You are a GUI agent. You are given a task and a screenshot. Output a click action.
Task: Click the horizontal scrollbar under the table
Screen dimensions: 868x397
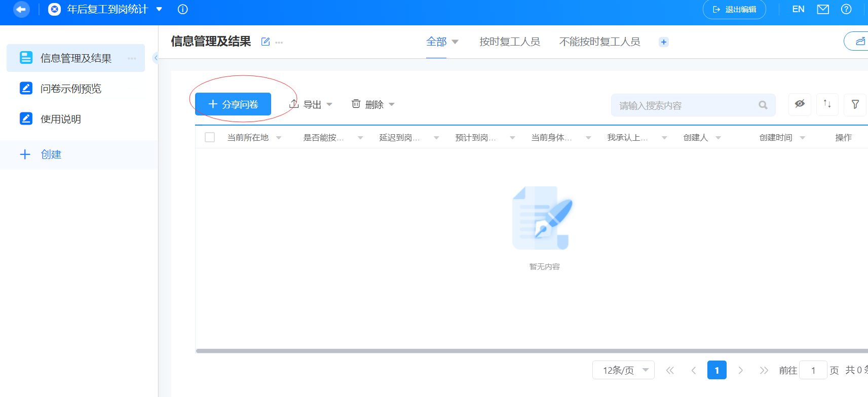point(532,351)
